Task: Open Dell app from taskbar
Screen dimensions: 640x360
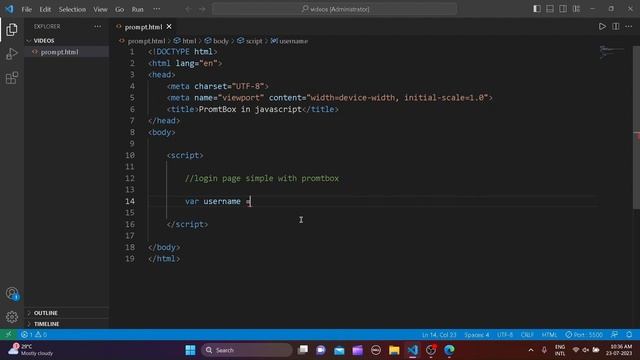Action: coord(376,350)
